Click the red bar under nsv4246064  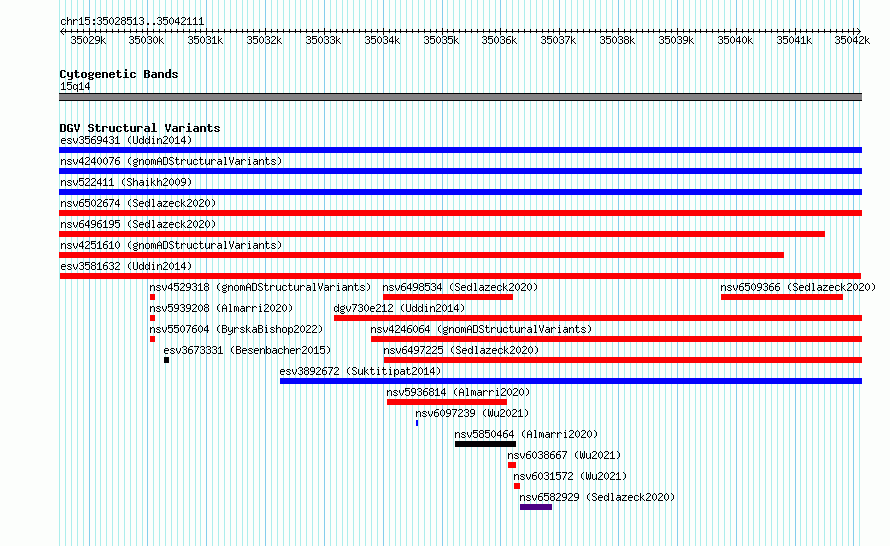pyautogui.click(x=616, y=339)
